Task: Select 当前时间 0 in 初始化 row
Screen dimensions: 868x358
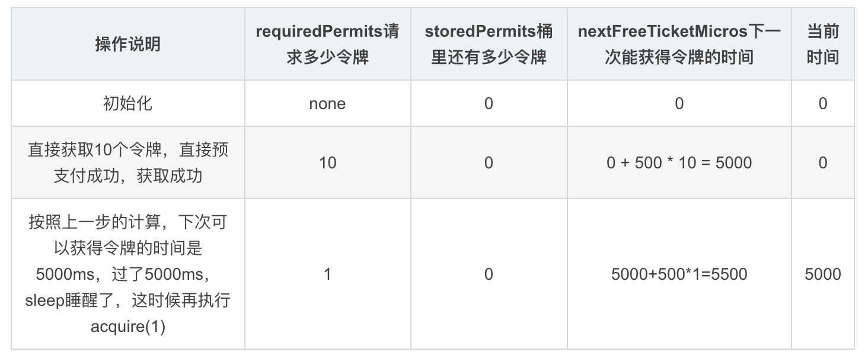Action: (822, 103)
